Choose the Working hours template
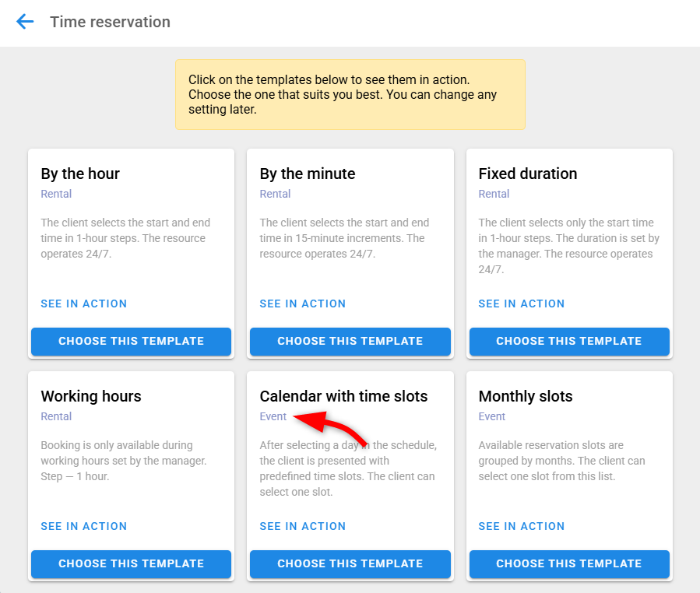The width and height of the screenshot is (700, 593). pyautogui.click(x=131, y=563)
